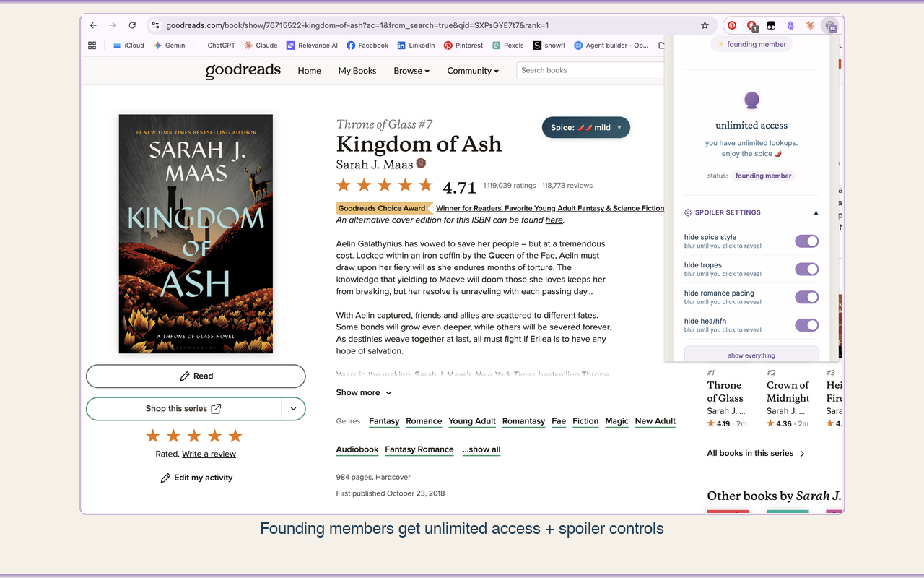Open the spice lookup extension icon
The width and height of the screenshot is (924, 578).
point(830,26)
